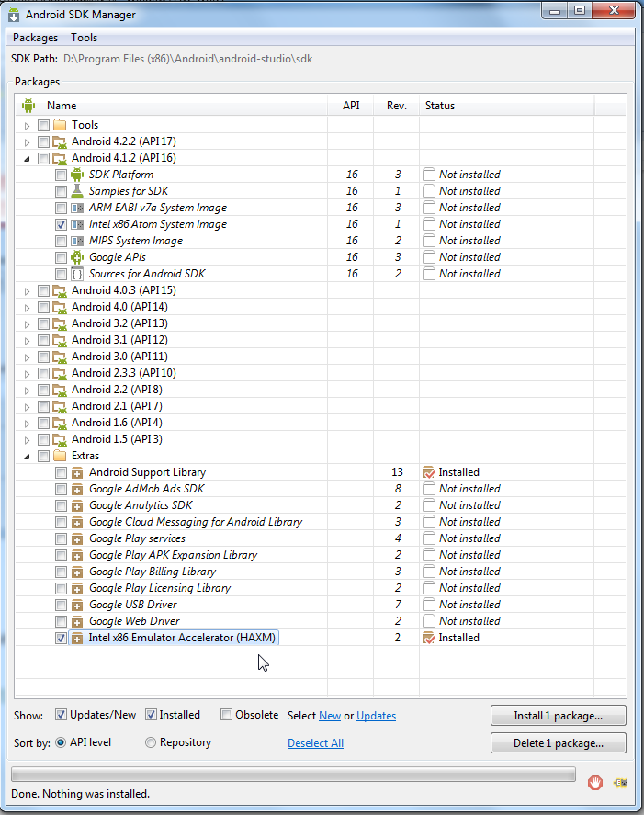
Task: Collapse the Extras tree node
Action: 27,457
